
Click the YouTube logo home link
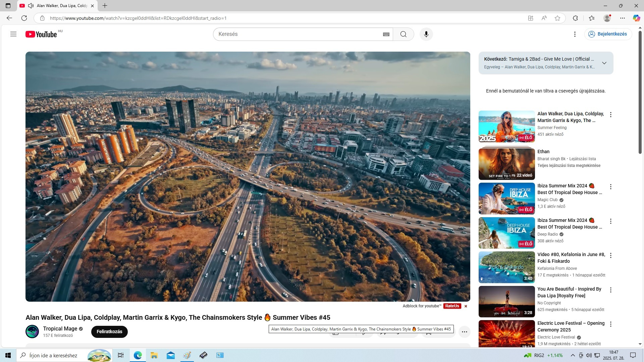41,34
